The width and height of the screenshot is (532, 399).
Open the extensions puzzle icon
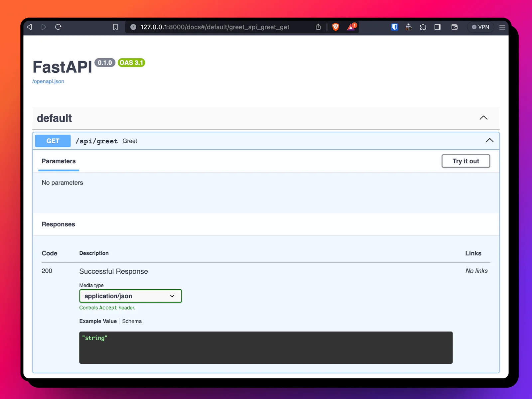click(423, 27)
